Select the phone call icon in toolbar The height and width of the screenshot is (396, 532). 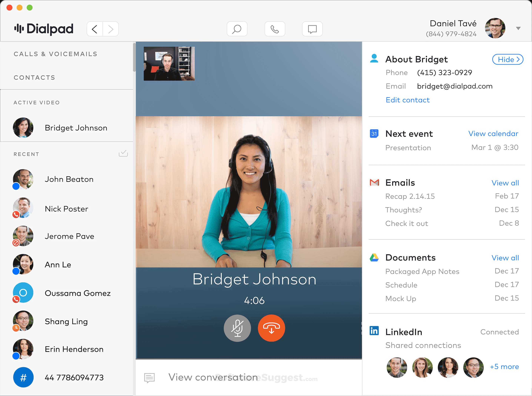click(275, 29)
